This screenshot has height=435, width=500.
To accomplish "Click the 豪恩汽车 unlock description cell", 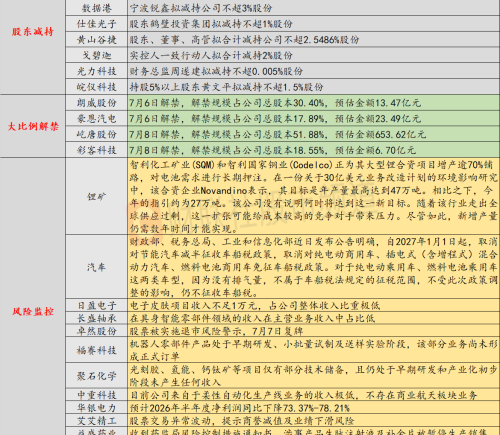I will 313,118.
